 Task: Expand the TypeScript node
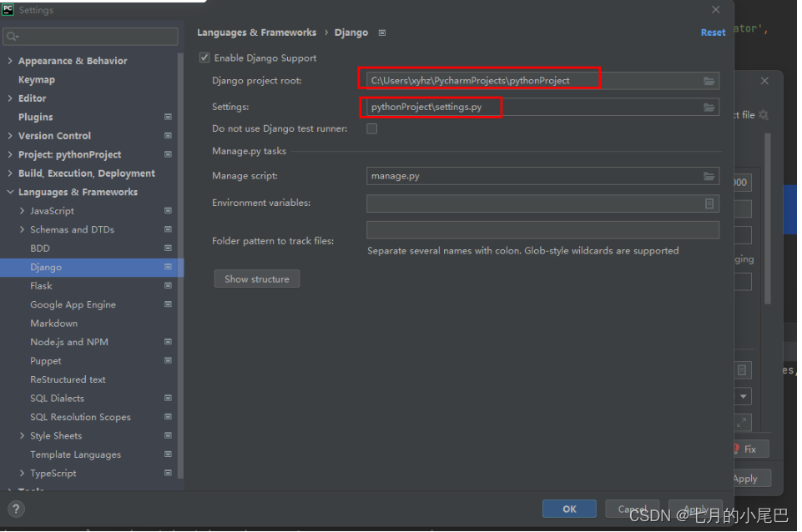[22, 473]
